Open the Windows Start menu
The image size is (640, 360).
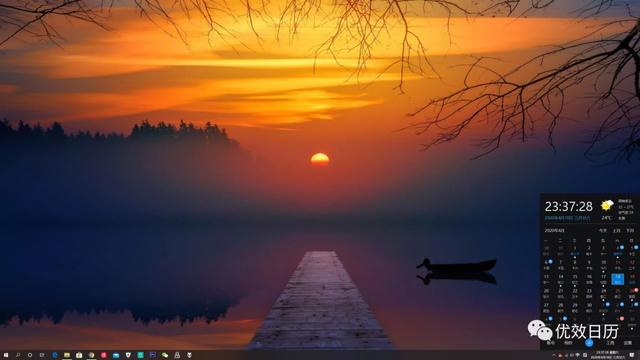coord(6,355)
